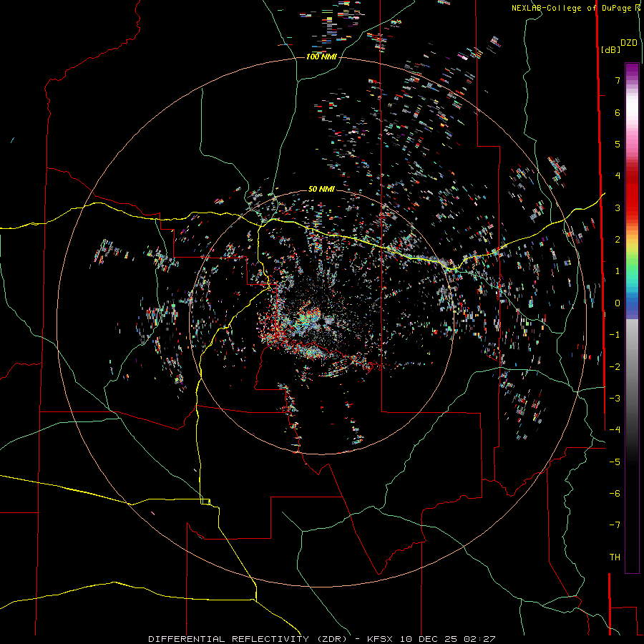Click the 10 DEC 25 02:27 timestamp
The height and width of the screenshot is (644, 644).
[448, 639]
